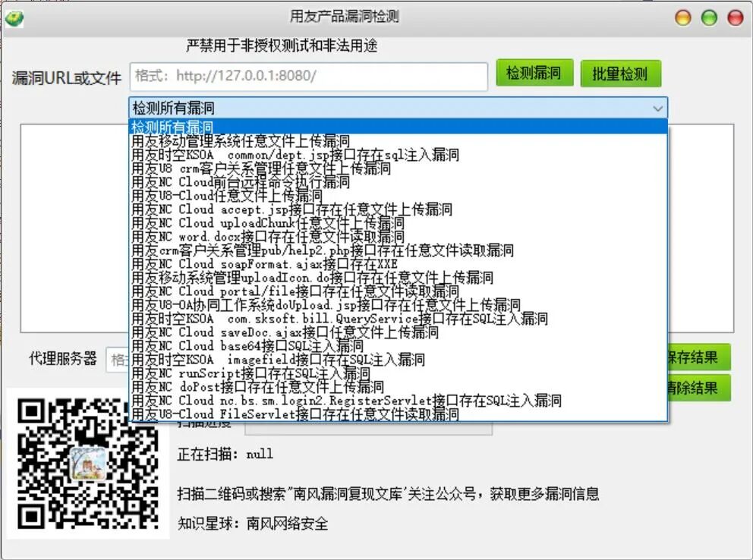Image resolution: width=753 pixels, height=560 pixels.
Task: Click the 批量检测 batch scan button
Action: pyautogui.click(x=620, y=74)
